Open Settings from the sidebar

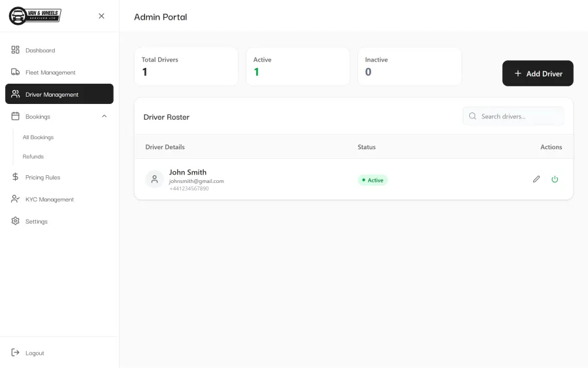pyautogui.click(x=59, y=222)
